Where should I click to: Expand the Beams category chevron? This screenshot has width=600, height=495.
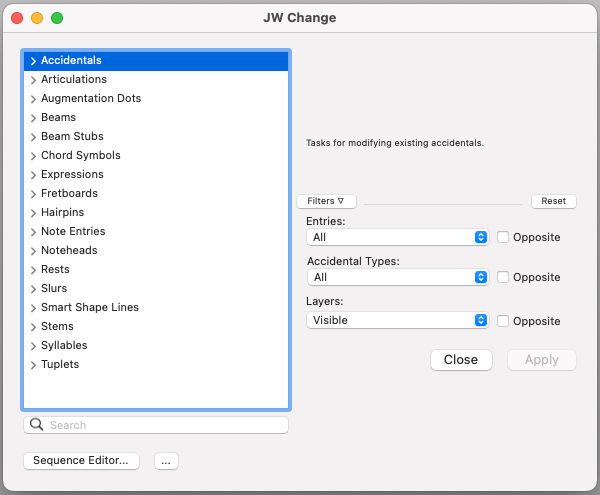33,118
